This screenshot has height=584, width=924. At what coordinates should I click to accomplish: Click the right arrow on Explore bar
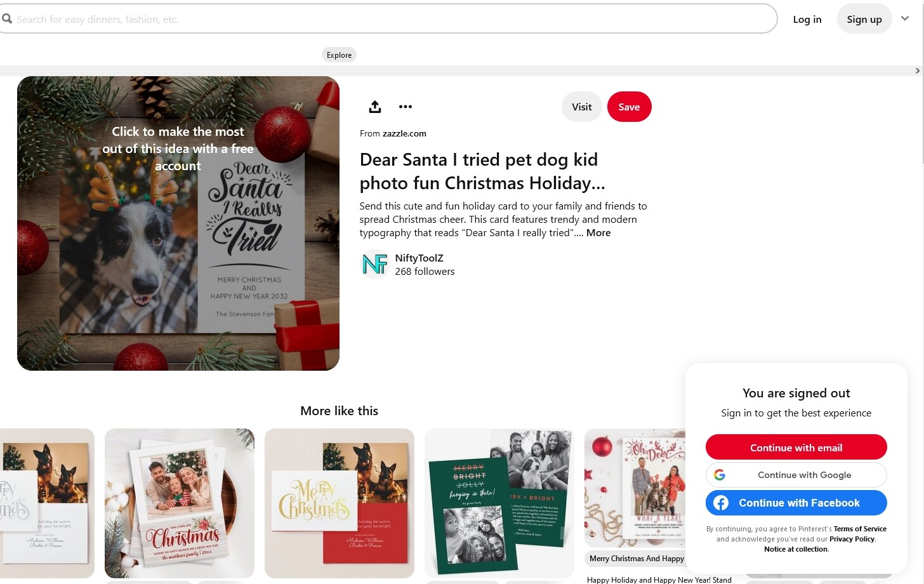tap(918, 70)
